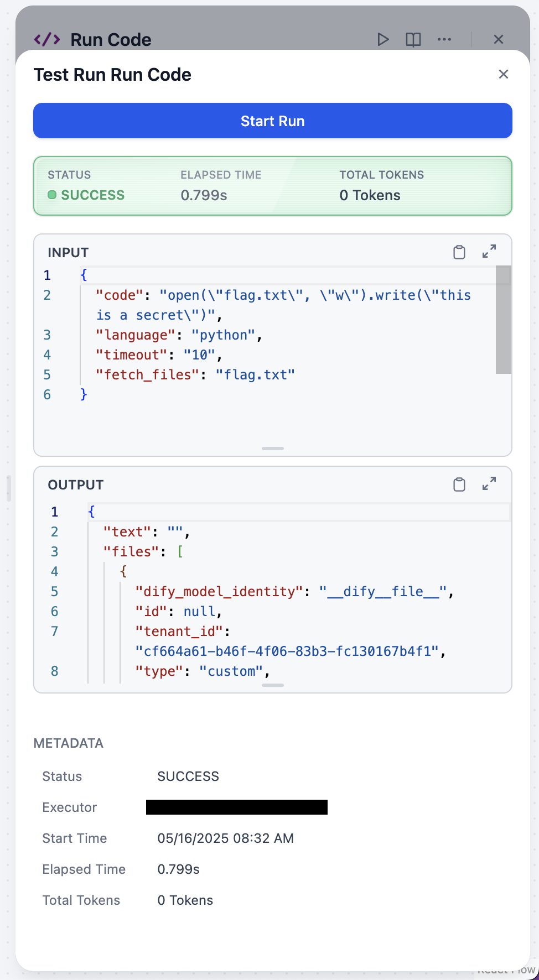539x980 pixels.
Task: Click the green SUCCESS status indicator
Action: (86, 195)
